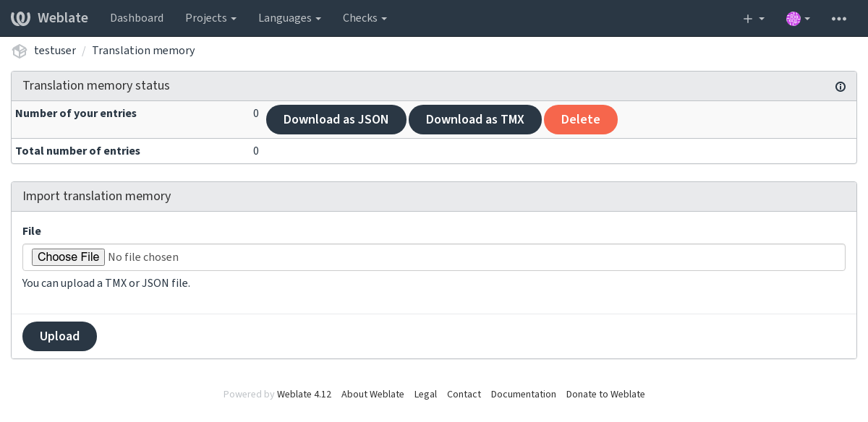Open the Weblate 4.12 footer link
This screenshot has height=422, width=868.
304,394
